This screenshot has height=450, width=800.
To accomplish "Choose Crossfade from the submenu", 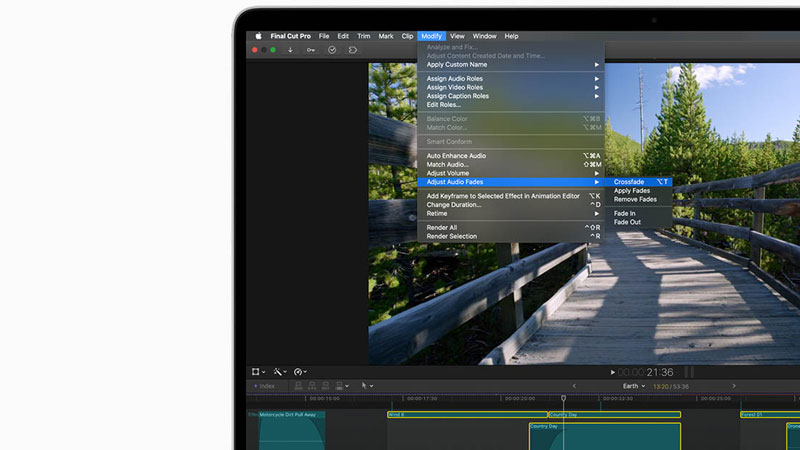I will pyautogui.click(x=629, y=182).
